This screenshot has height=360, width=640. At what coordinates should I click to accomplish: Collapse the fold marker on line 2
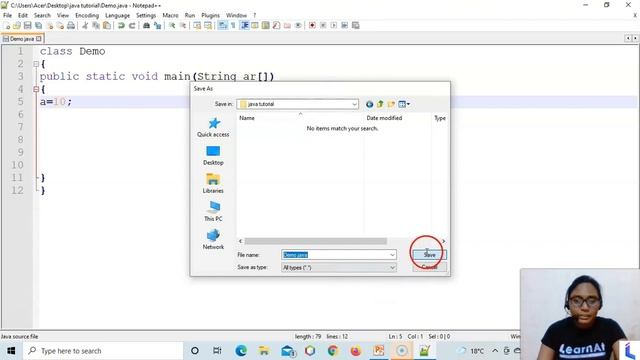pyautogui.click(x=36, y=64)
